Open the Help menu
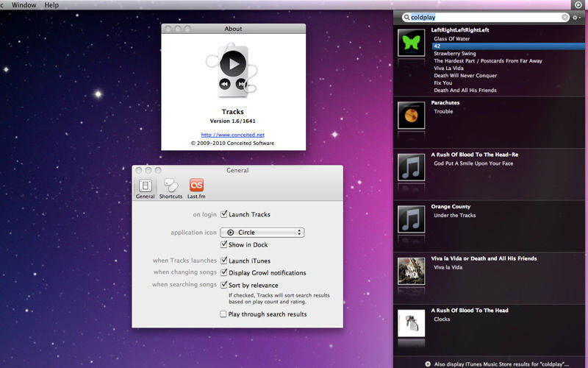The width and height of the screenshot is (588, 368). [51, 5]
